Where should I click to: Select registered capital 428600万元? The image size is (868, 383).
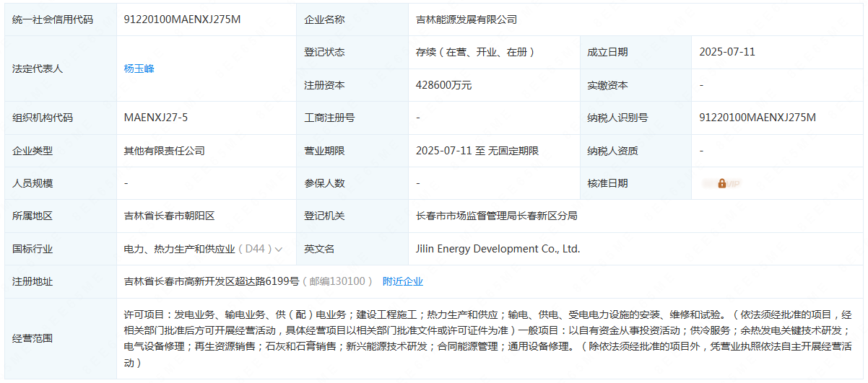point(443,85)
